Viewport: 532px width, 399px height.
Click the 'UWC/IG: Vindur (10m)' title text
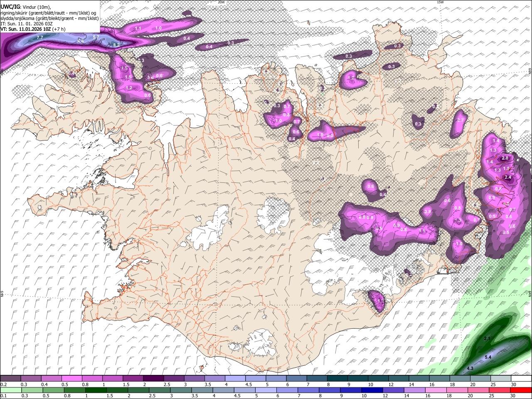point(26,7)
